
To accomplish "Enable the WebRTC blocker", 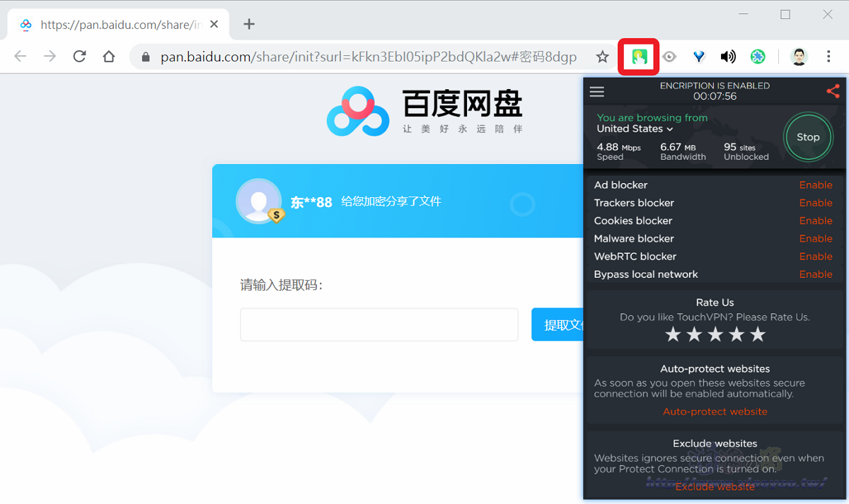I will tap(816, 257).
